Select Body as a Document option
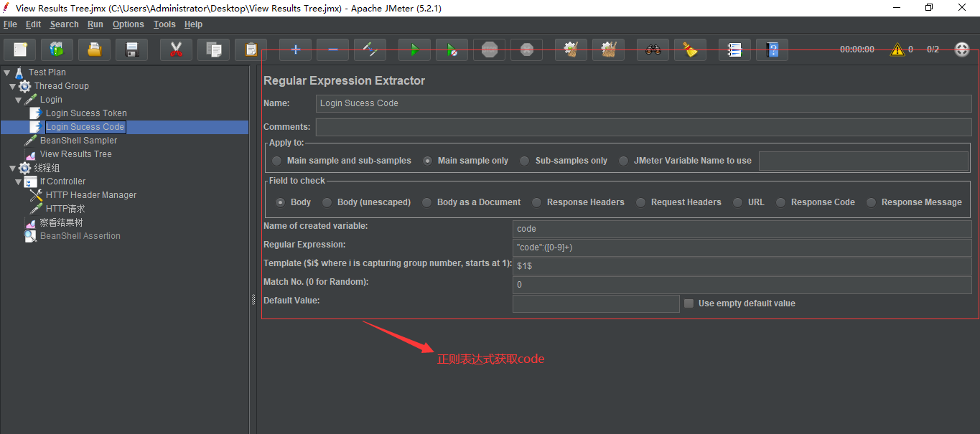980x434 pixels. 471,202
